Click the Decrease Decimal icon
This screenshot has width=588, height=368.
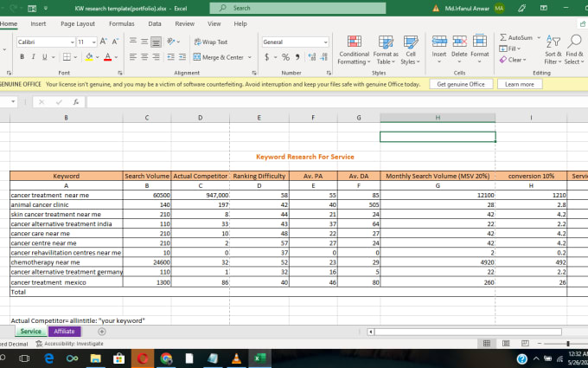click(x=324, y=57)
